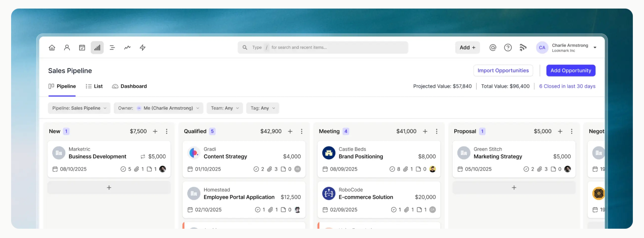The height and width of the screenshot is (238, 644).
Task: Open the Employee Portal Application opportunity
Action: pos(239,197)
